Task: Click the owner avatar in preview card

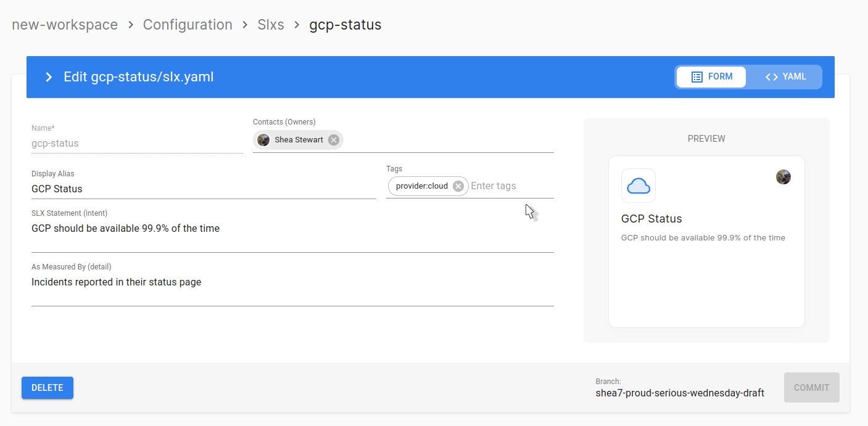Action: (x=783, y=177)
